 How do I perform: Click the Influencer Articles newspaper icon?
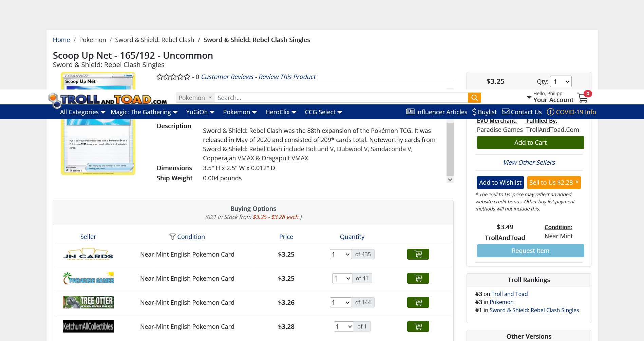410,112
